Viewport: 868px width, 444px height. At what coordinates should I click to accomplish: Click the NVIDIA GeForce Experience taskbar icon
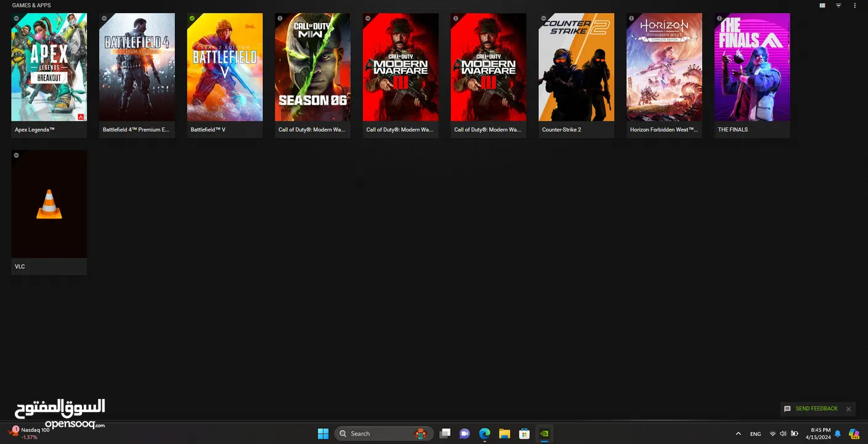click(544, 434)
